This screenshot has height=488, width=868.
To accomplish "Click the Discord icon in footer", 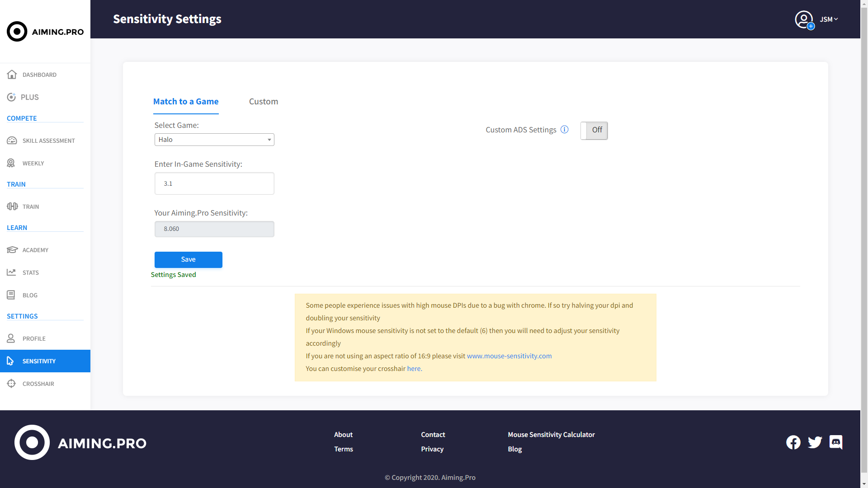I will pyautogui.click(x=836, y=442).
